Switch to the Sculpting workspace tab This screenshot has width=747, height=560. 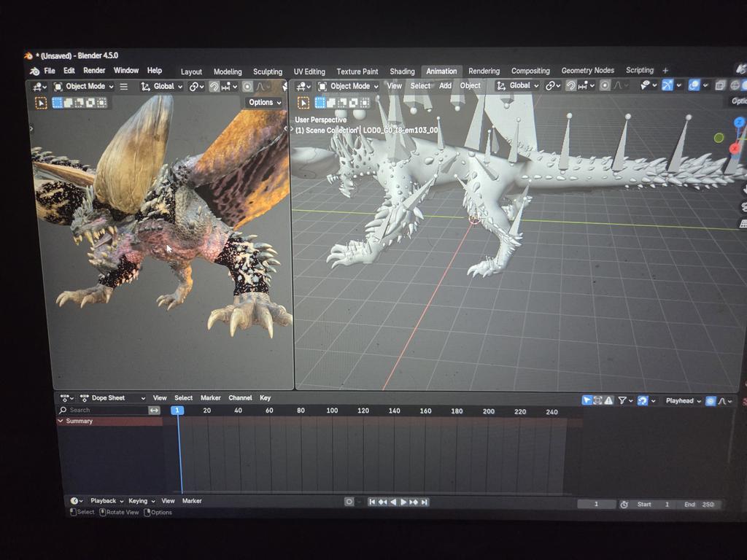[x=267, y=72]
